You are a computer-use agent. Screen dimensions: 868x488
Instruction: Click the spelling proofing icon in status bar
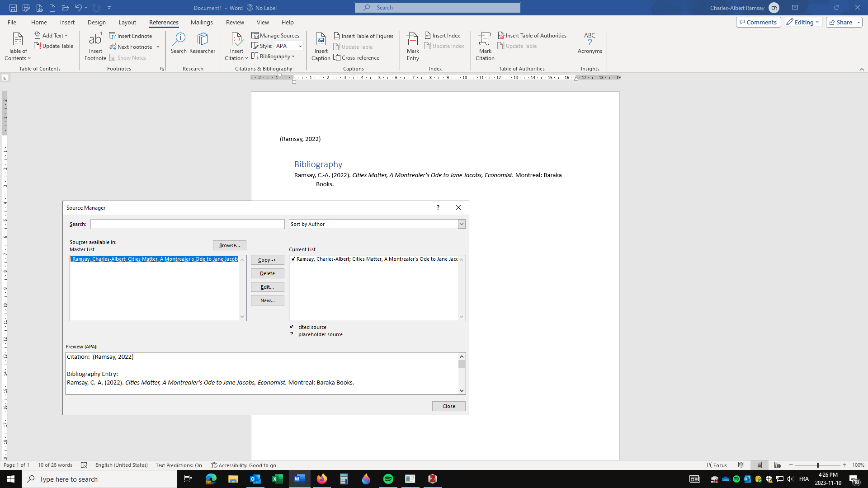coord(84,465)
